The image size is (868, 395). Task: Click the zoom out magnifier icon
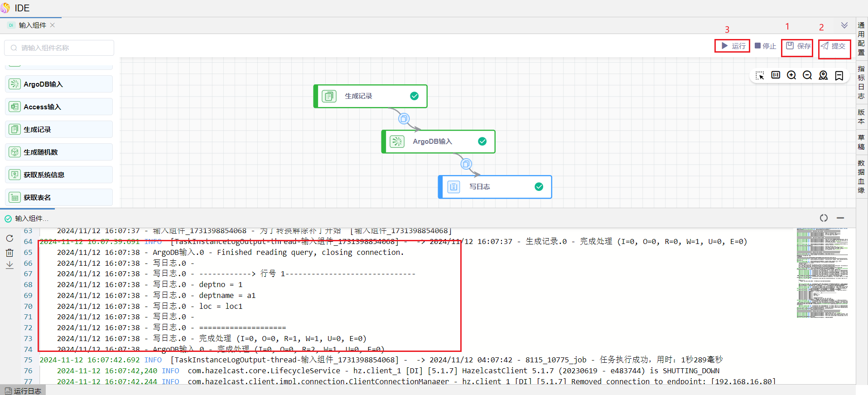point(807,75)
